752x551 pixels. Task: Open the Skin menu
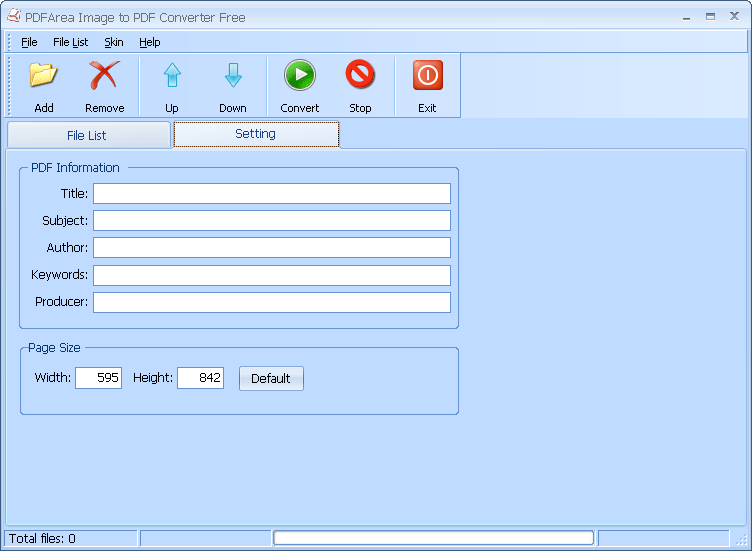point(114,42)
